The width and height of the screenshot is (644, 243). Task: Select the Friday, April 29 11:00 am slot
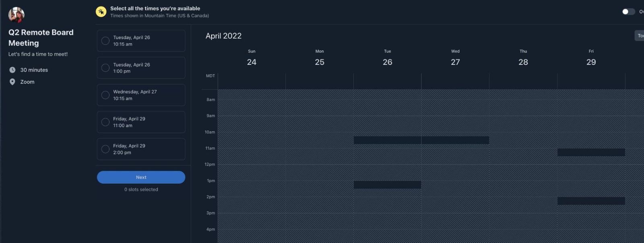[141, 122]
